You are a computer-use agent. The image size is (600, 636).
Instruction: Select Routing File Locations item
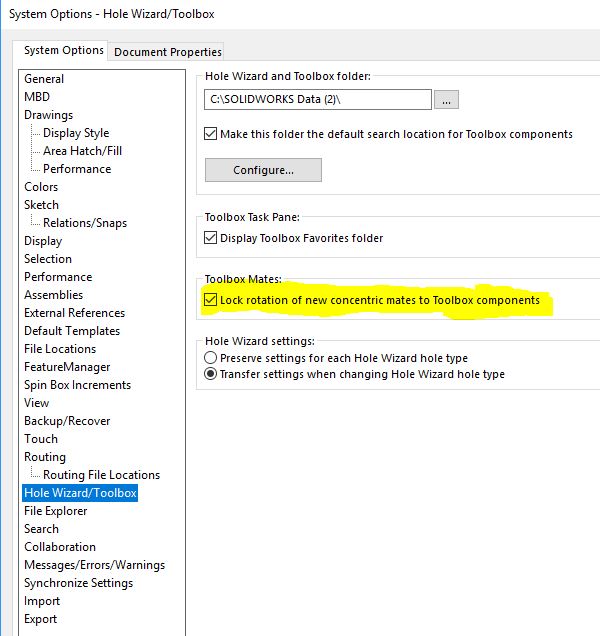tap(101, 475)
